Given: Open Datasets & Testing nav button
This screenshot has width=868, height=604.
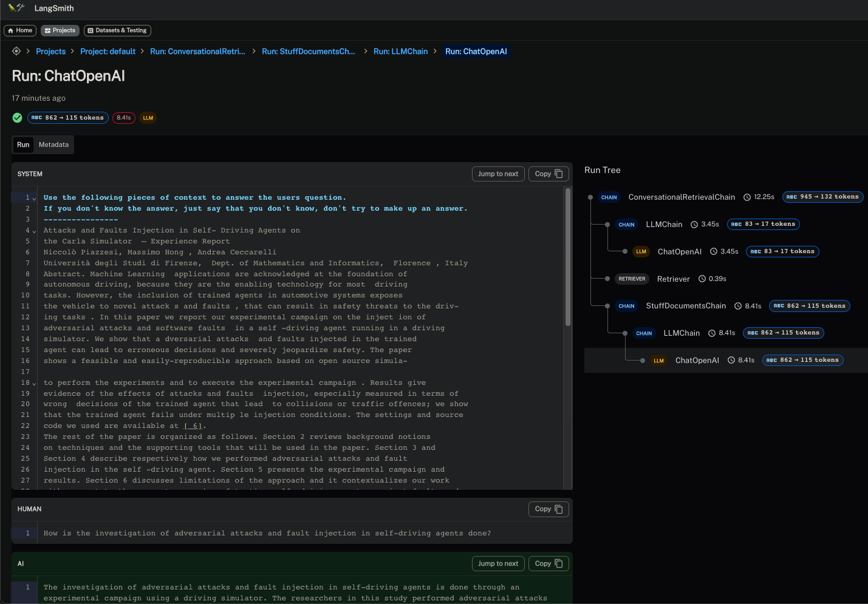Looking at the screenshot, I should (117, 30).
